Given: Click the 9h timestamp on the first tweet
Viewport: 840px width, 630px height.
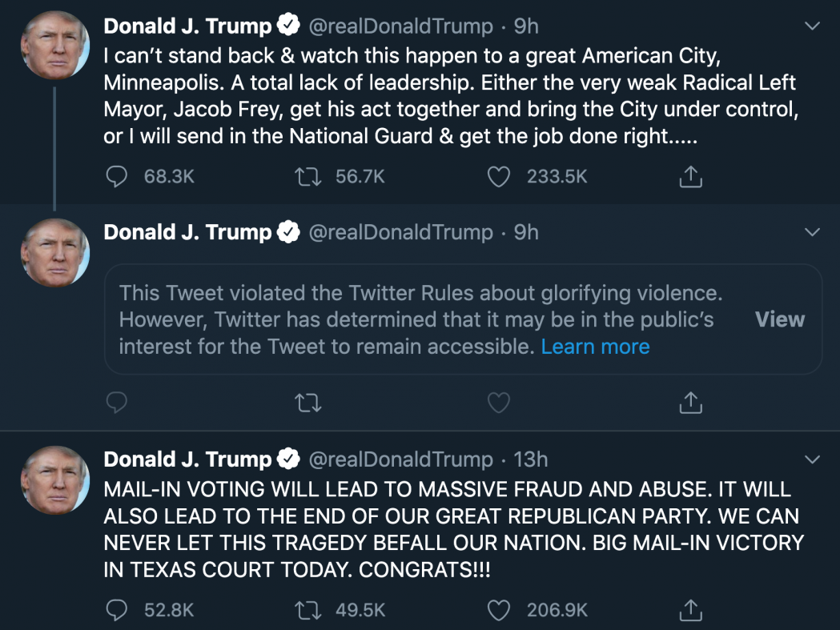Looking at the screenshot, I should coord(526,25).
